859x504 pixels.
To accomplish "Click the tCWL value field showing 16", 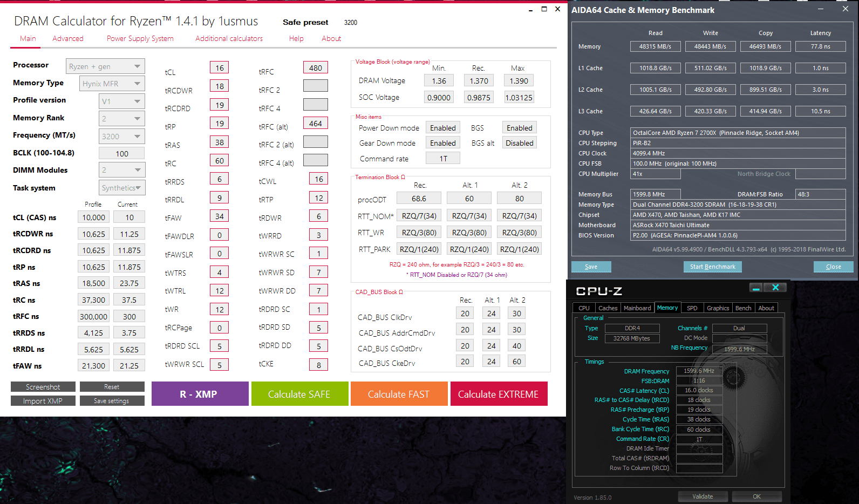I will click(319, 179).
